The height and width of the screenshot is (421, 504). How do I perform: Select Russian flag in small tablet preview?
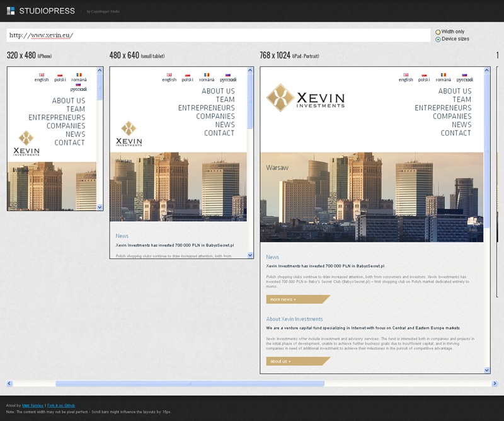click(228, 75)
